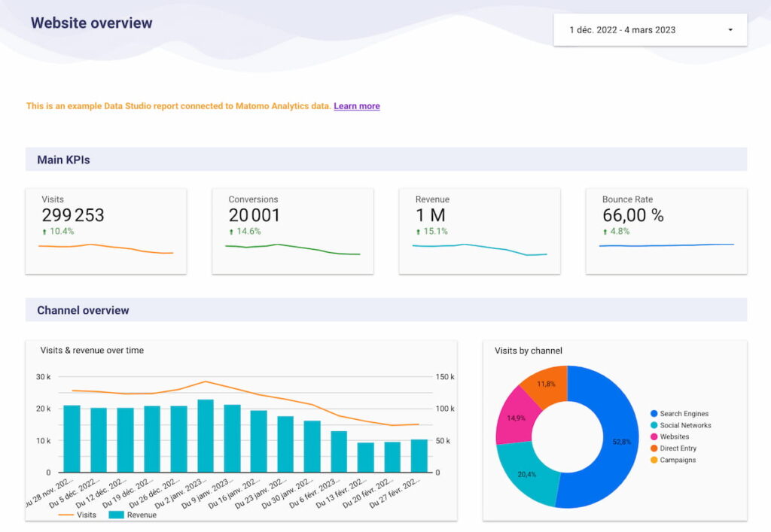The height and width of the screenshot is (532, 771).
Task: Open the Learn more link
Action: click(356, 105)
